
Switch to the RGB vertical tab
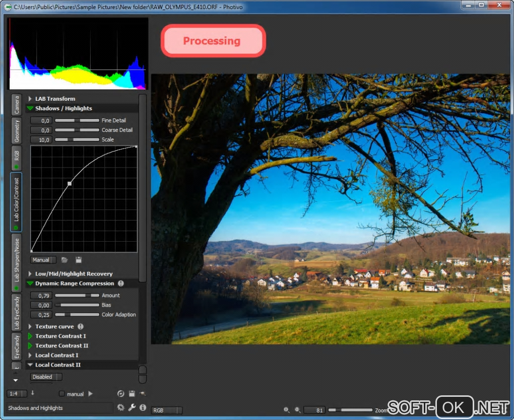[x=17, y=158]
